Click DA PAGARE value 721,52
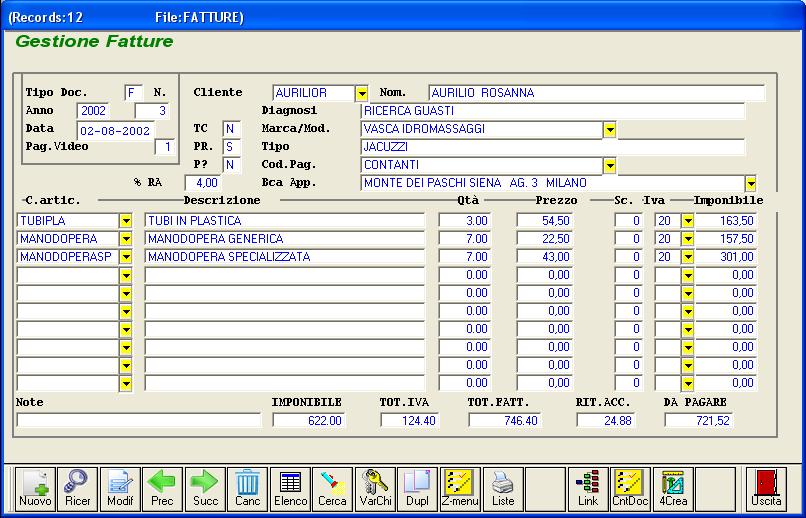 pos(699,420)
